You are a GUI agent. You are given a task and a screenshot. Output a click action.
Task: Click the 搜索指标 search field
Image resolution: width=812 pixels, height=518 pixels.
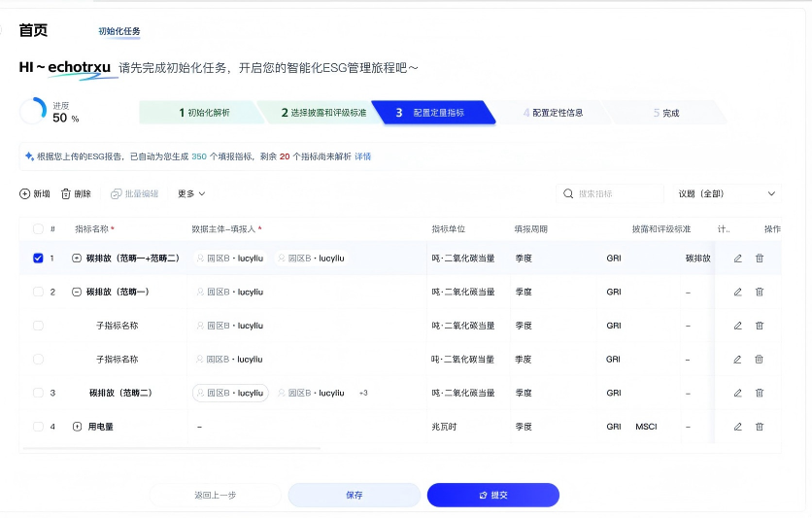pos(611,193)
